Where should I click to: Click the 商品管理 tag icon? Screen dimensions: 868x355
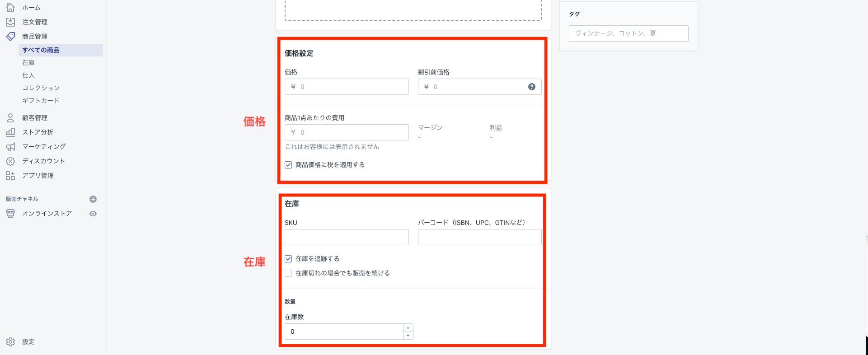click(x=10, y=37)
